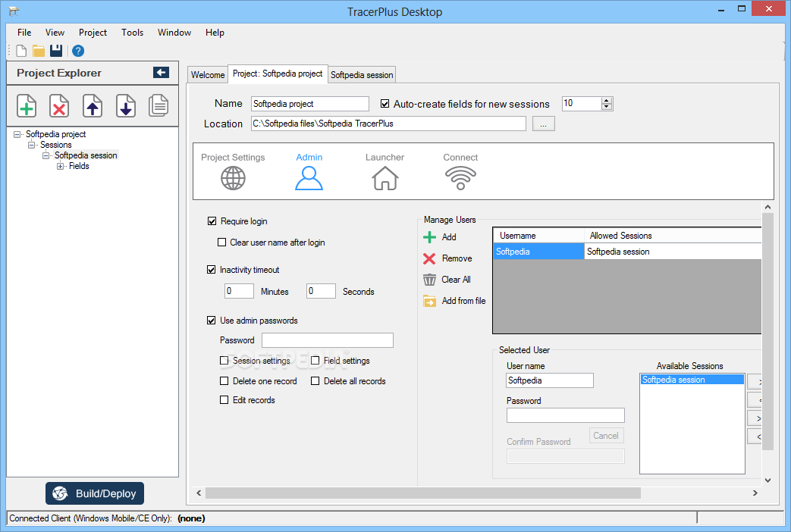Click the vertical scrollbar down arrow

coord(767,480)
